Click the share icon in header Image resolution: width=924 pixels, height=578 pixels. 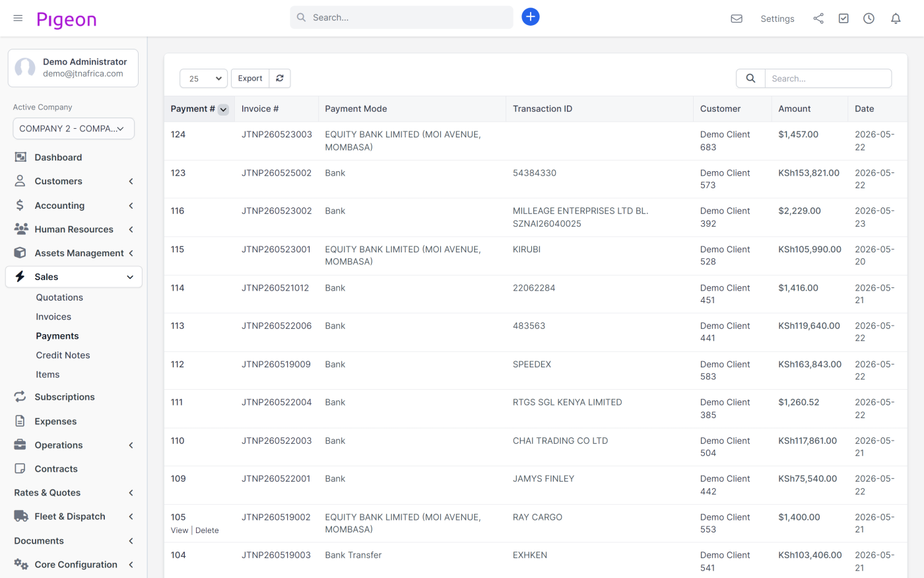tap(818, 18)
